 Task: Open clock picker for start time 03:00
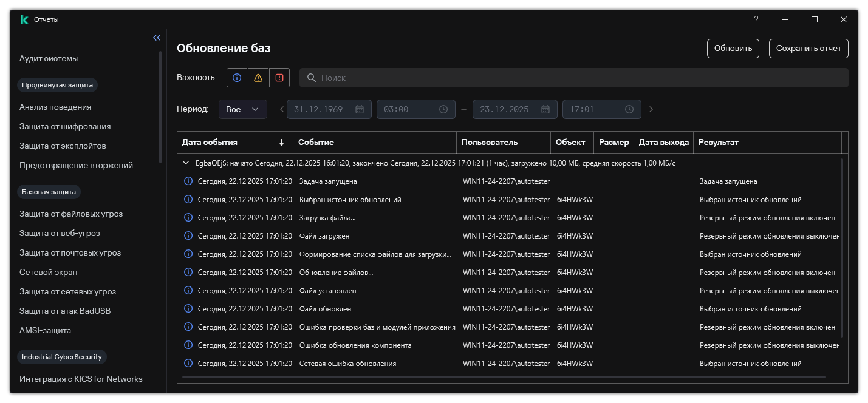coord(443,109)
